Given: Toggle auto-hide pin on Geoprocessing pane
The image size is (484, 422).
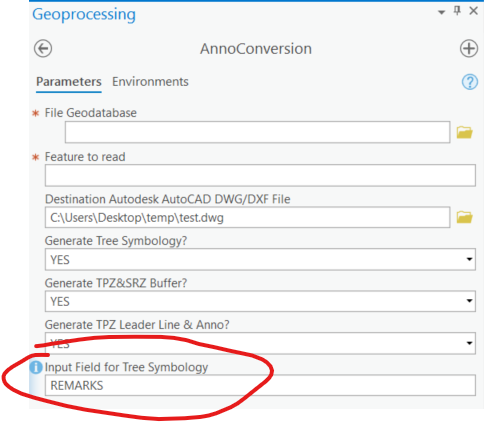Looking at the screenshot, I should tap(457, 11).
